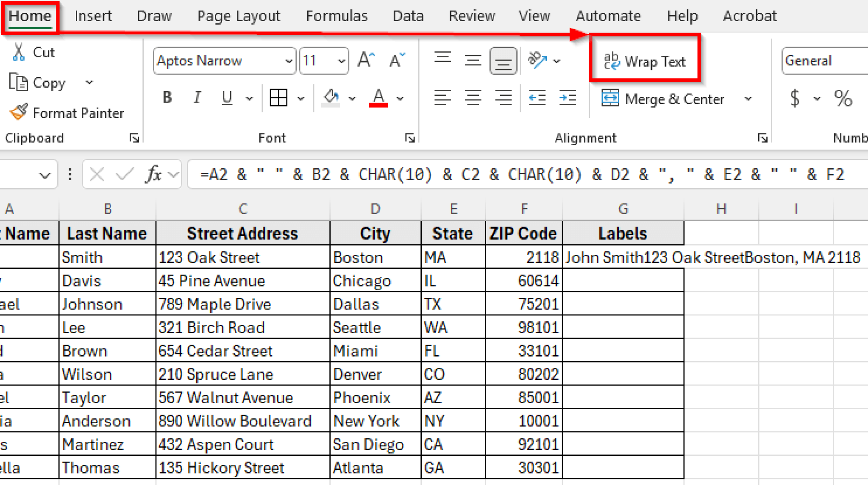This screenshot has height=485, width=868.
Task: Open the Insert Function dialog
Action: pyautogui.click(x=153, y=174)
